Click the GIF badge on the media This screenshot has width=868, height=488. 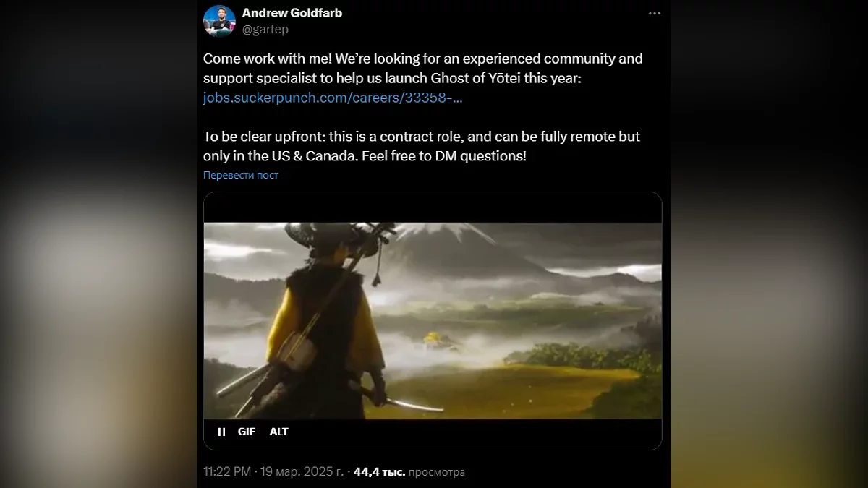click(x=247, y=432)
